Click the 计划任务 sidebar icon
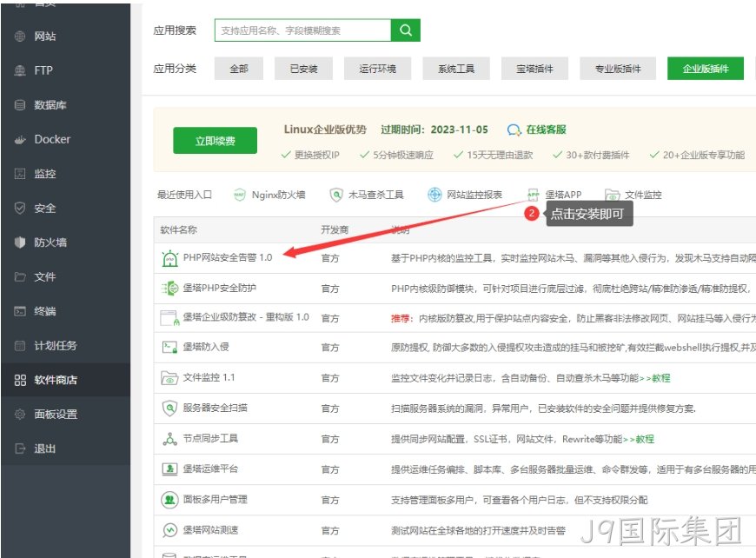The height and width of the screenshot is (558, 756). pyautogui.click(x=20, y=345)
